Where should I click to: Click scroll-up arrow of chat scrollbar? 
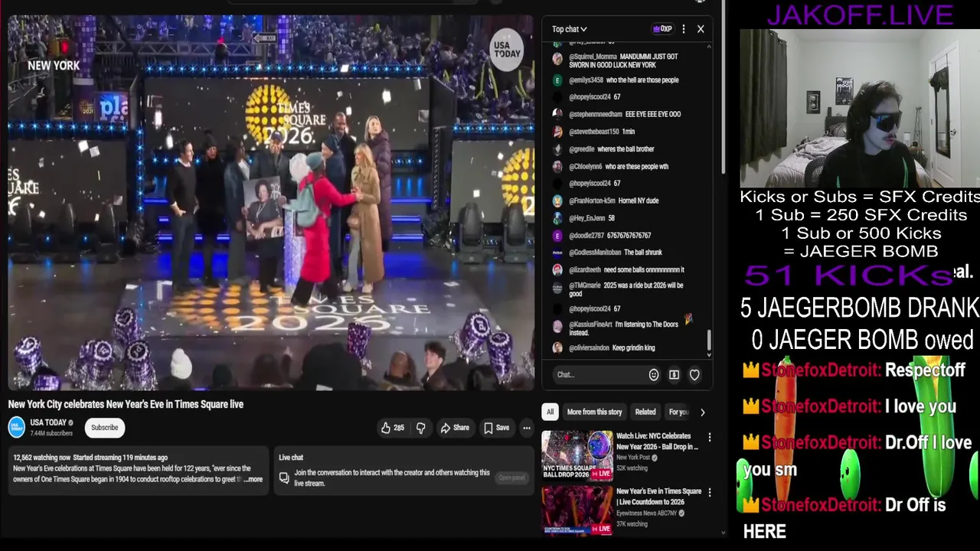coord(708,46)
